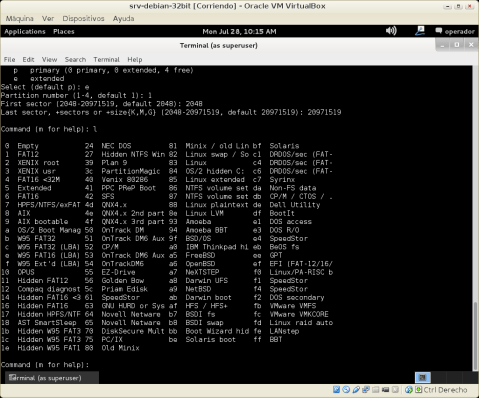This screenshot has height=398, width=479.
Task: Open the shared folders icon in the VirtualBox status bar
Action: (x=376, y=389)
